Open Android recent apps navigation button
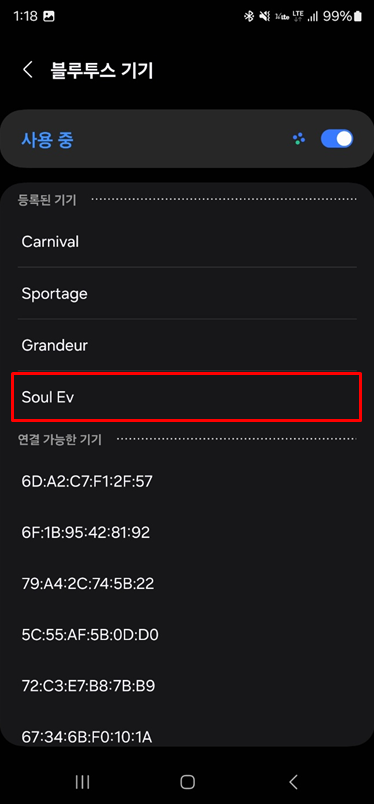This screenshot has height=804, width=374. 82,781
